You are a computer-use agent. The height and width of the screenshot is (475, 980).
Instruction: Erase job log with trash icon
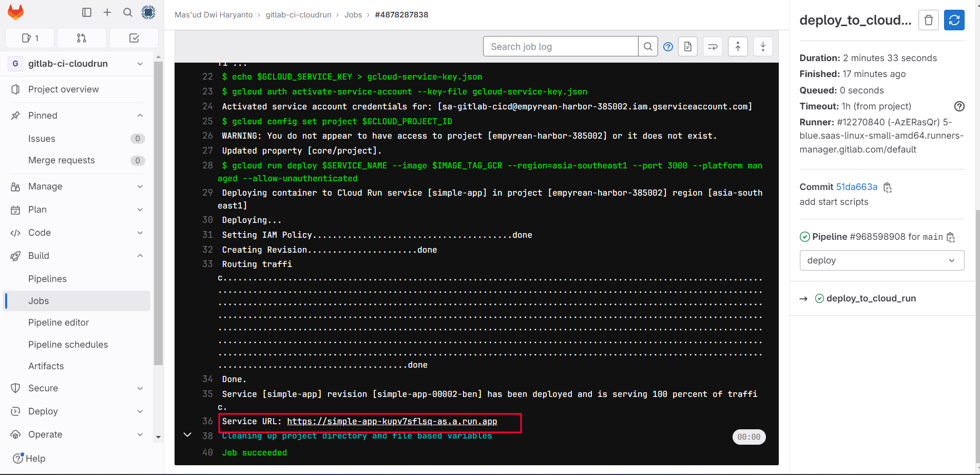click(928, 20)
